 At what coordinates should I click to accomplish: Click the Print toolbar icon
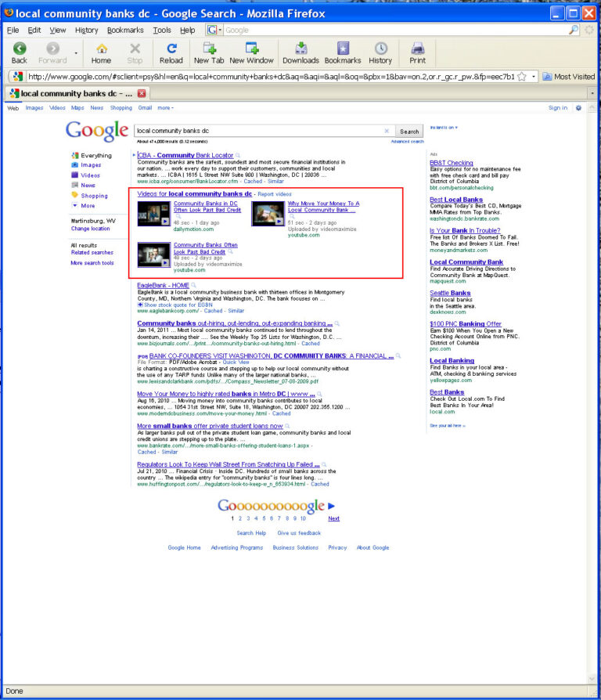click(x=418, y=49)
